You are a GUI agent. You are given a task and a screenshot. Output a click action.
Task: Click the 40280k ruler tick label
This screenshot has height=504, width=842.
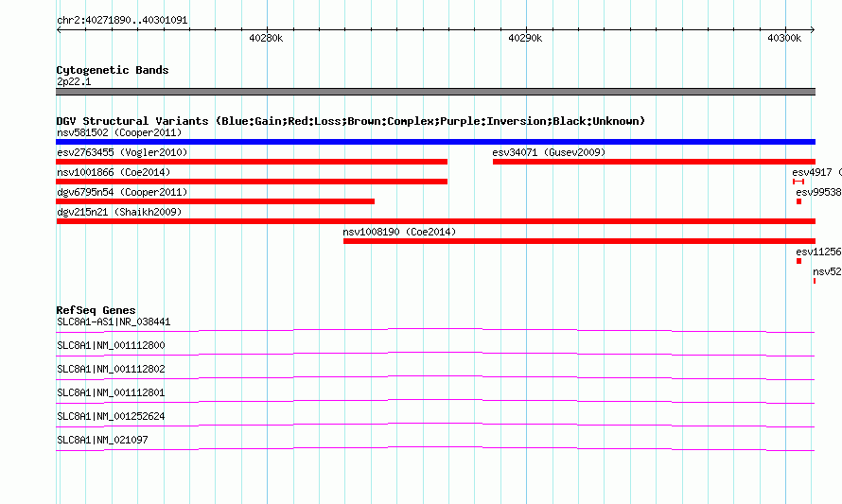pyautogui.click(x=266, y=38)
